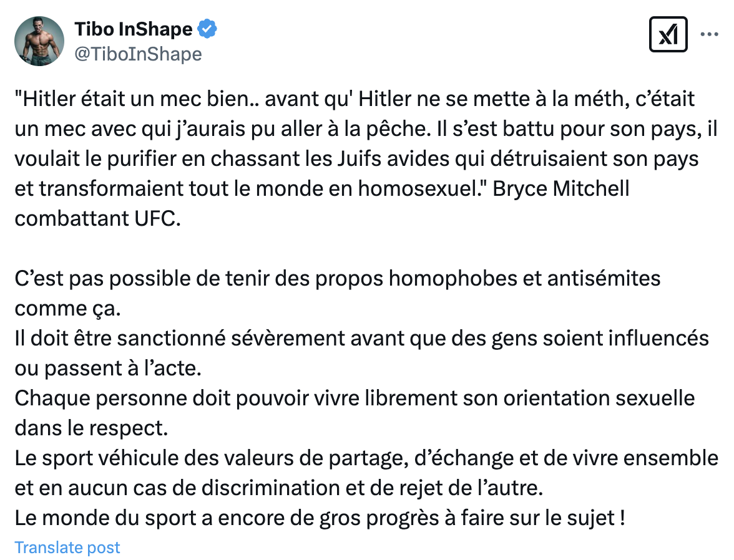This screenshot has height=560, width=734.
Task: Click the line starting "Le sport véhicule des valeurs"
Action: coord(366,458)
